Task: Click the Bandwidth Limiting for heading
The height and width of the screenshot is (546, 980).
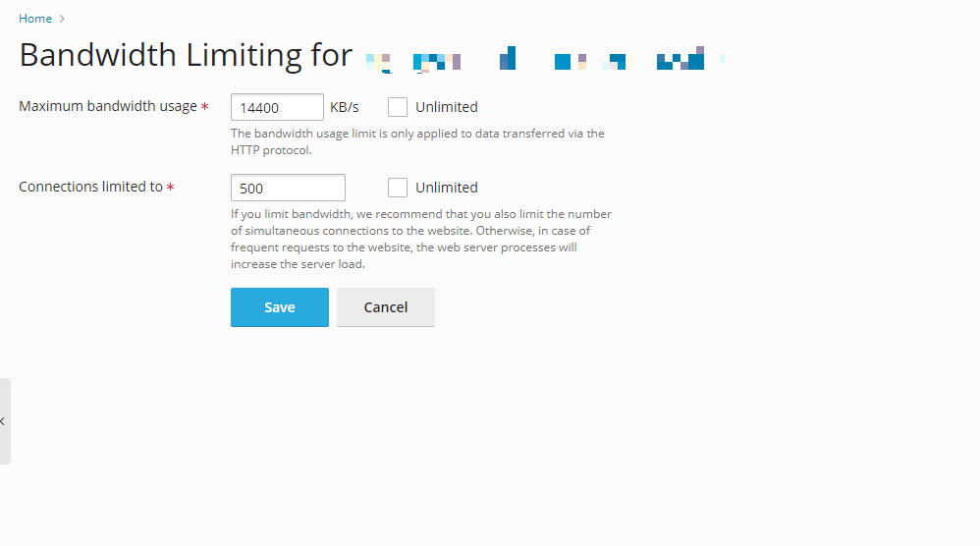Action: (186, 55)
